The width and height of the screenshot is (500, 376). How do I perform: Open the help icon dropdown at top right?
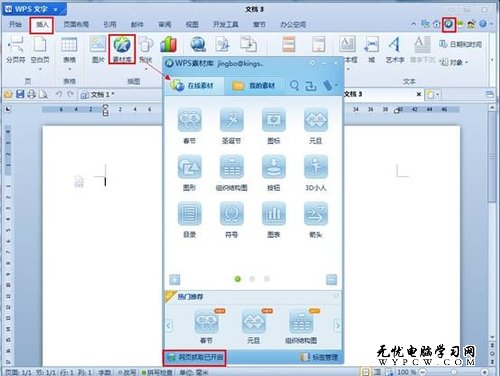click(x=485, y=24)
